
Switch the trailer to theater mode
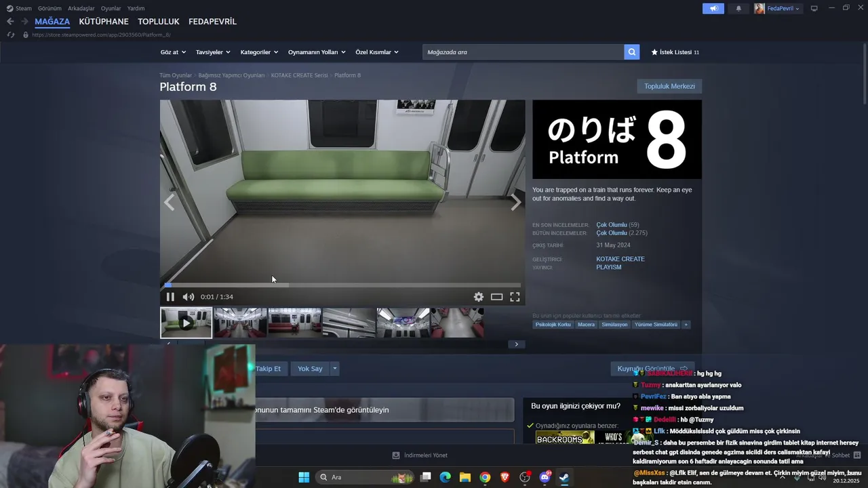pyautogui.click(x=497, y=297)
